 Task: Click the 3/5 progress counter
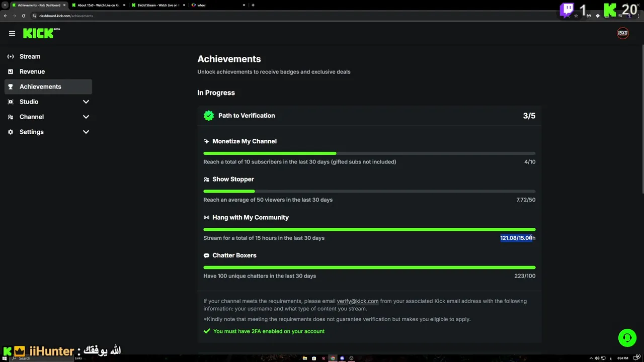point(529,116)
